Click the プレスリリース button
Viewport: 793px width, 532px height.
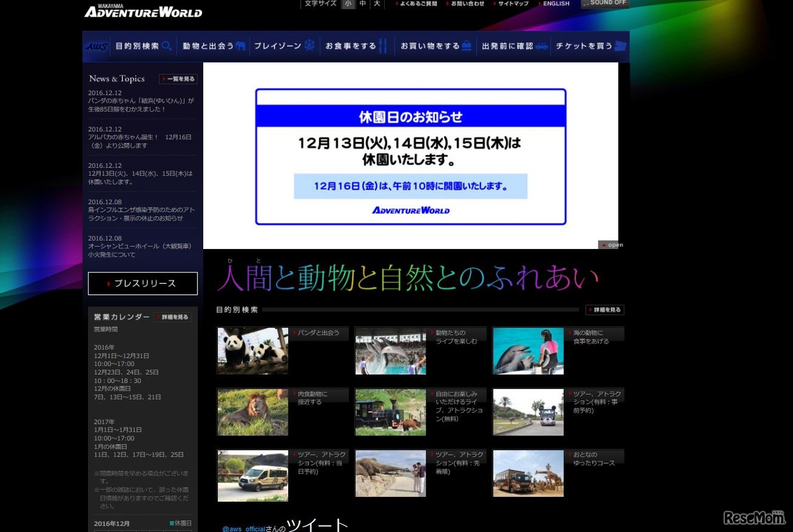click(142, 284)
